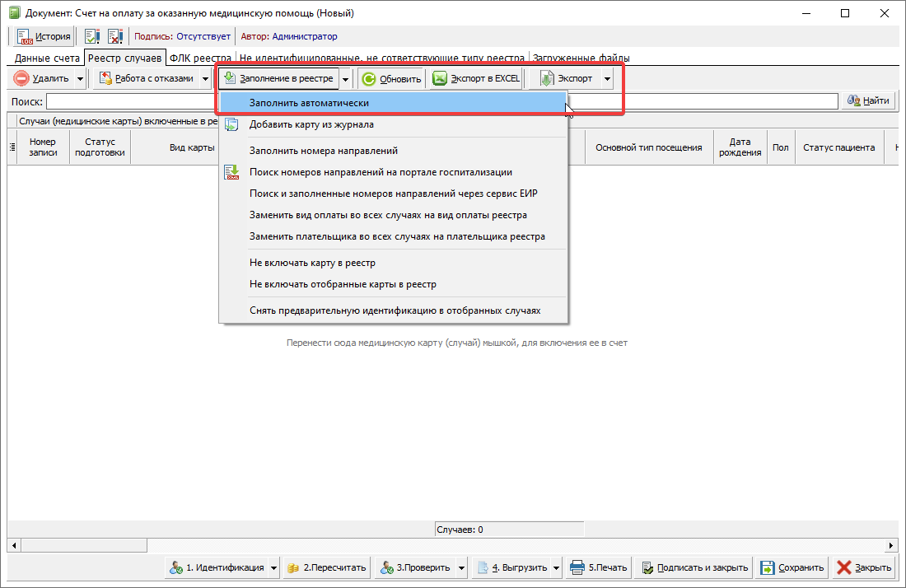Export registry via Экспорт в EXCEL
Viewport: 906px width, 588px height.
point(477,79)
